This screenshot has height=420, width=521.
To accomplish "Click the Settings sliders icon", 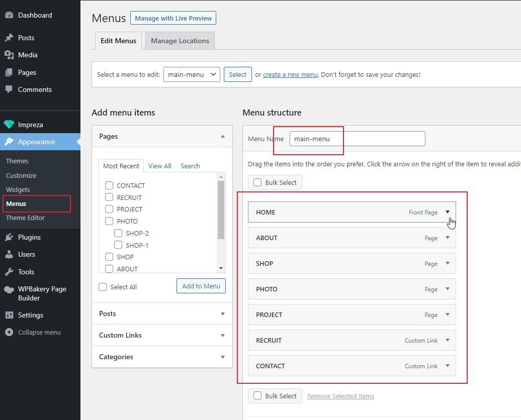I will point(9,315).
